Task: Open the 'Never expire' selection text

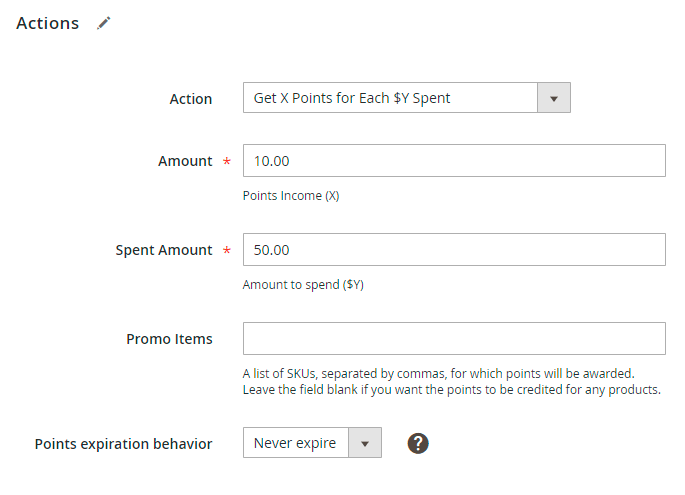Action: click(x=295, y=443)
